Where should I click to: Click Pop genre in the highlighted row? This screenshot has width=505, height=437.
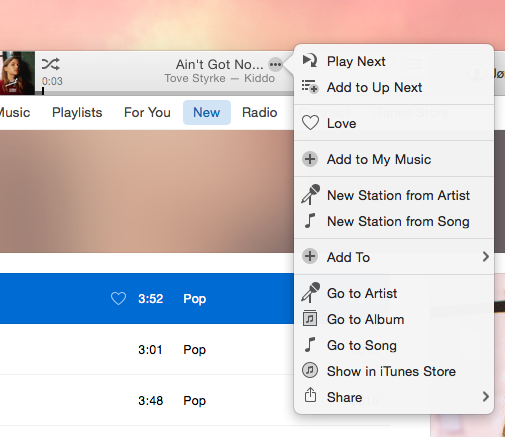click(195, 299)
